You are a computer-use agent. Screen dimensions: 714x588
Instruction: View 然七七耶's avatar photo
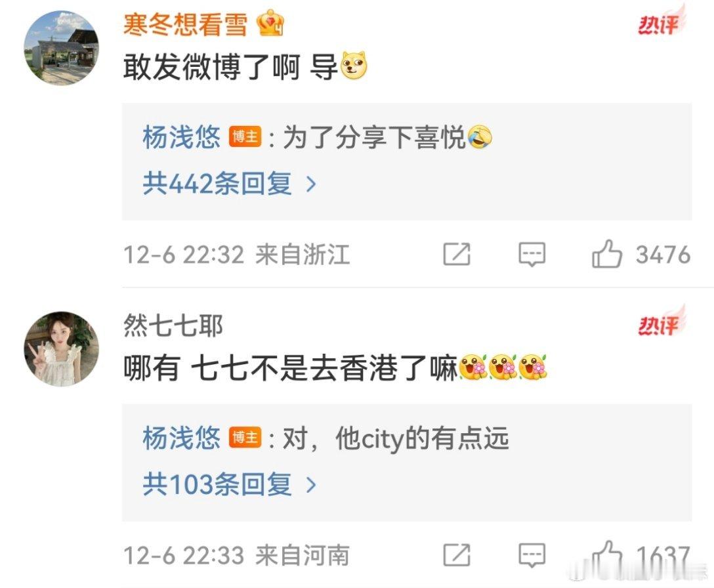[x=61, y=349]
